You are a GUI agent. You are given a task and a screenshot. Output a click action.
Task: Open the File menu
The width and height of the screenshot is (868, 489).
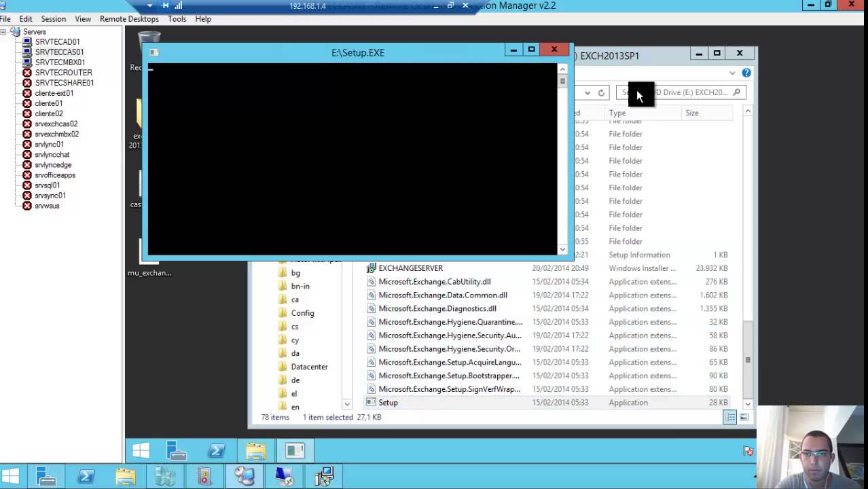5,19
